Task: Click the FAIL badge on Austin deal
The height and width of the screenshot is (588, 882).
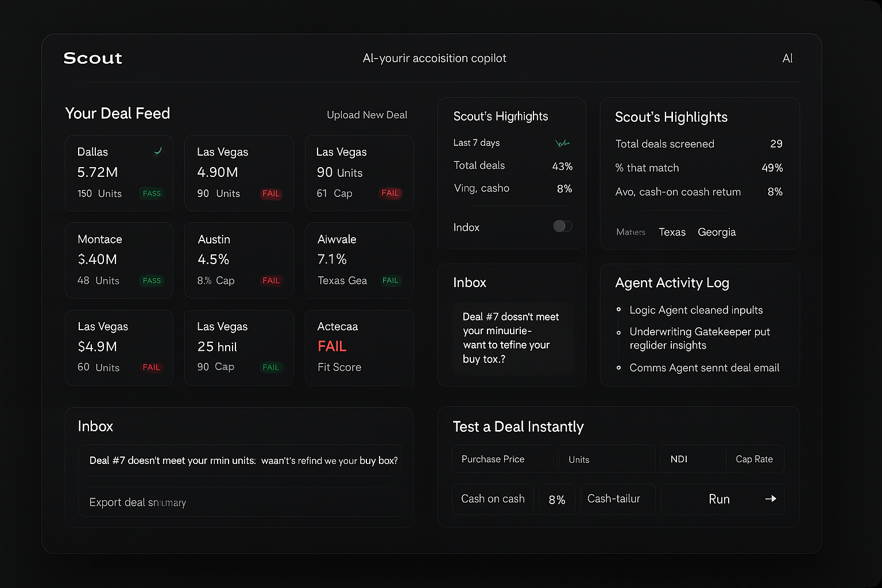Action: coord(271,281)
